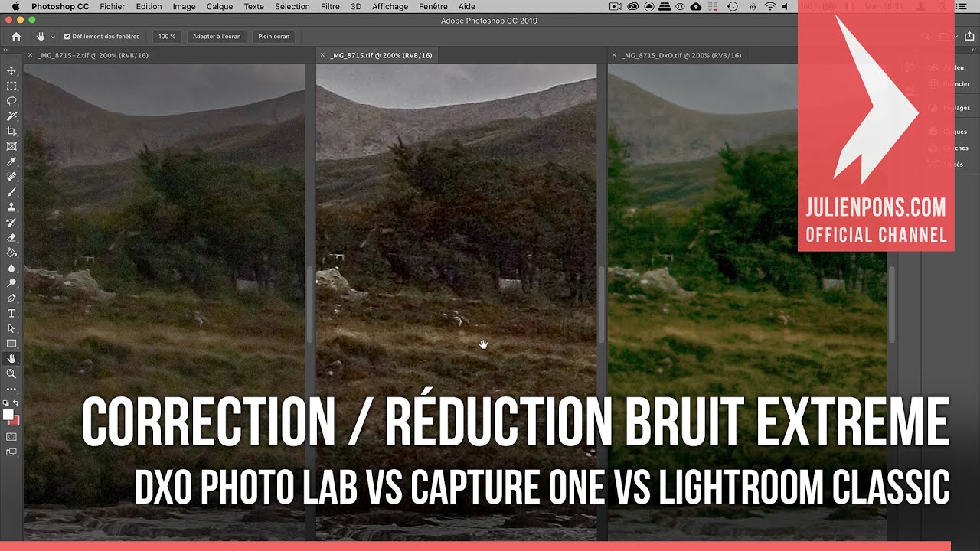Select the Magic Wand tool
980x551 pixels.
click(11, 116)
